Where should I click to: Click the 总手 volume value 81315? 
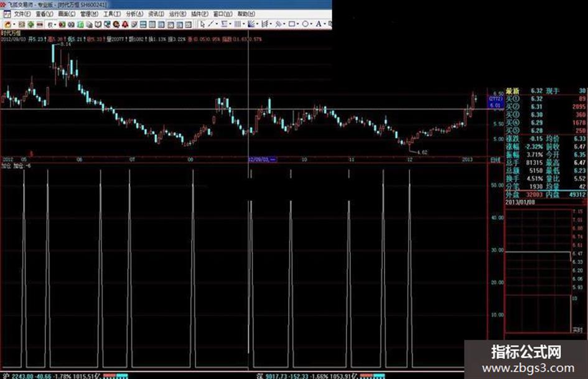tap(534, 162)
